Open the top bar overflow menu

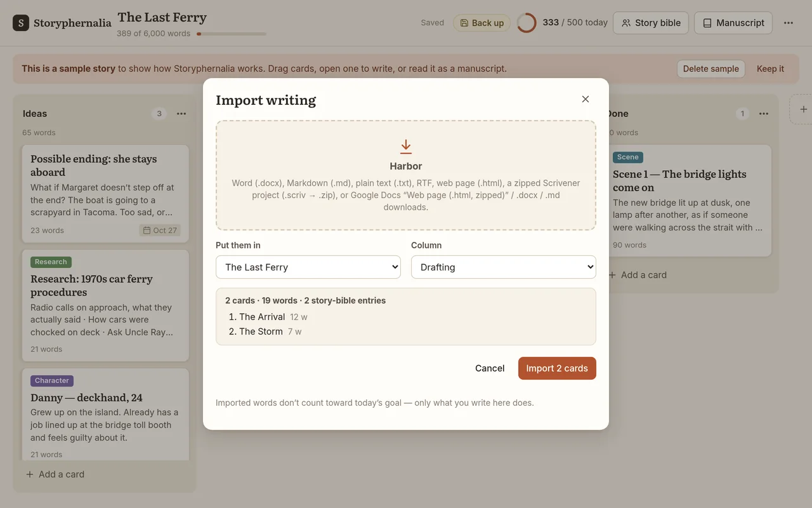(789, 23)
